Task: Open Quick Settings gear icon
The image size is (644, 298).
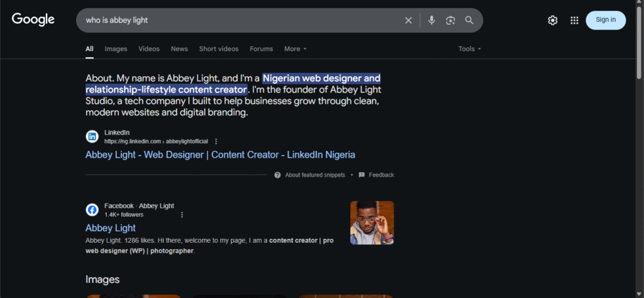Action: (553, 20)
